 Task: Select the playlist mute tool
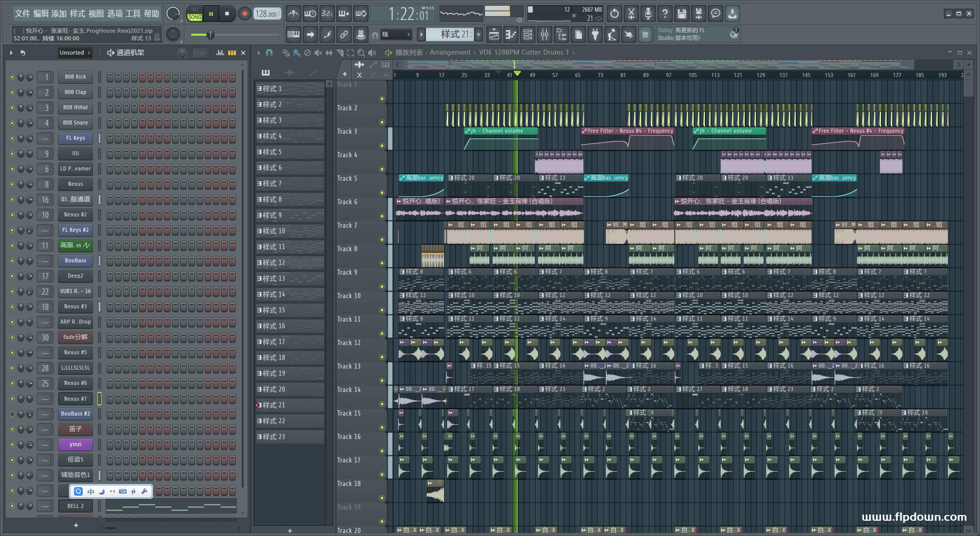pyautogui.click(x=318, y=53)
